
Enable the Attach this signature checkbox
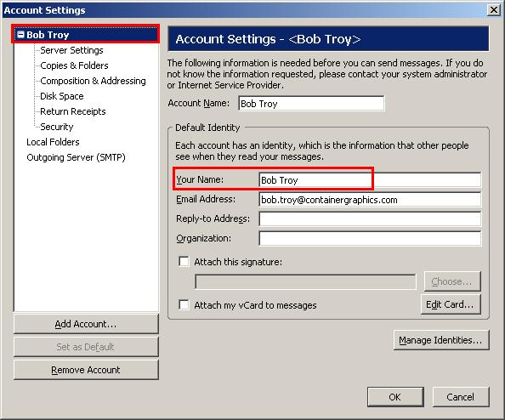coord(184,261)
